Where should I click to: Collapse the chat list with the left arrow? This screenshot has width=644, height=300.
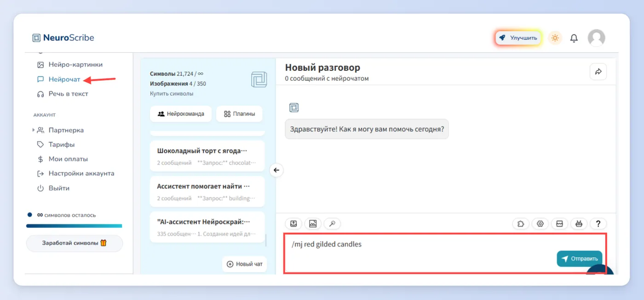point(276,170)
